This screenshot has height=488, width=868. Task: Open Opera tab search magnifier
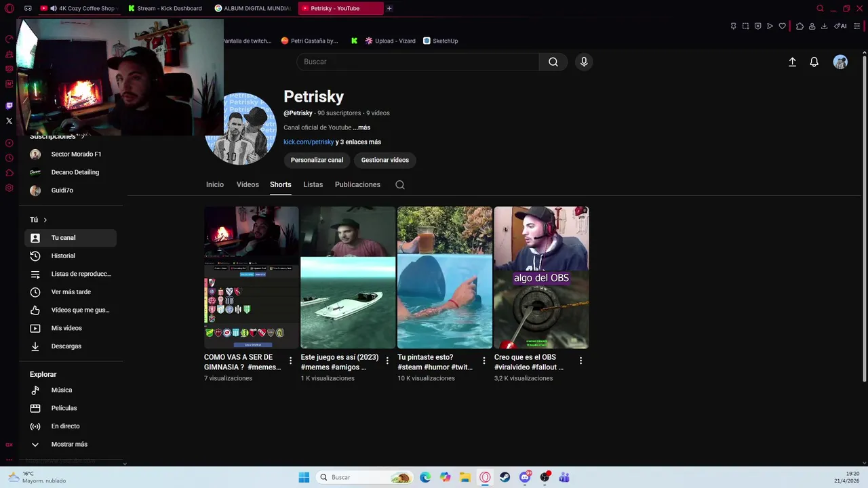[820, 8]
